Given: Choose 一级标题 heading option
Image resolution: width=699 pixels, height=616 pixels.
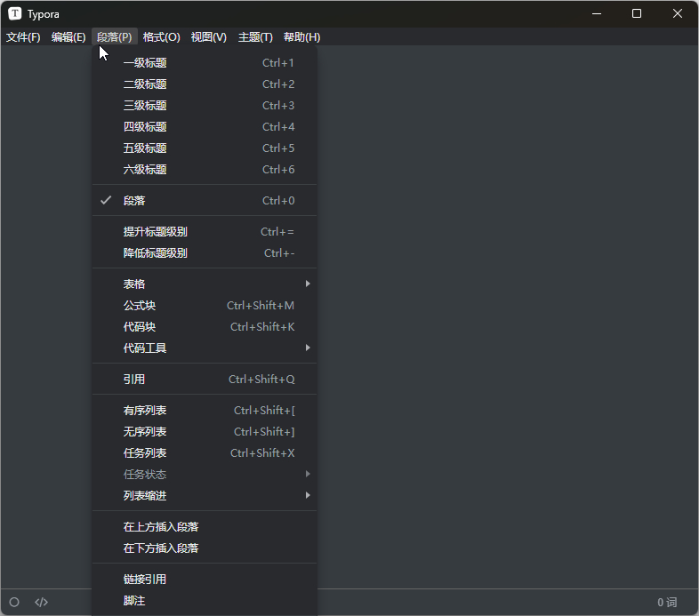Looking at the screenshot, I should point(205,63).
